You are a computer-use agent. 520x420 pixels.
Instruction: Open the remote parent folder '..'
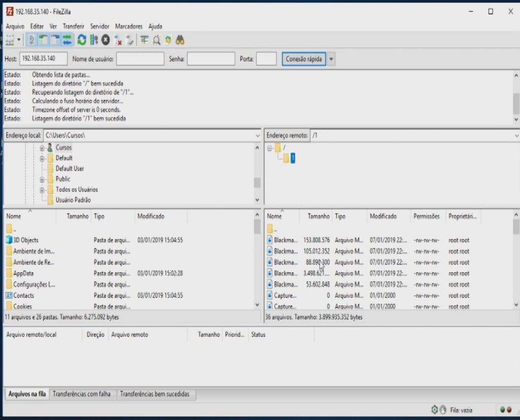tap(272, 229)
